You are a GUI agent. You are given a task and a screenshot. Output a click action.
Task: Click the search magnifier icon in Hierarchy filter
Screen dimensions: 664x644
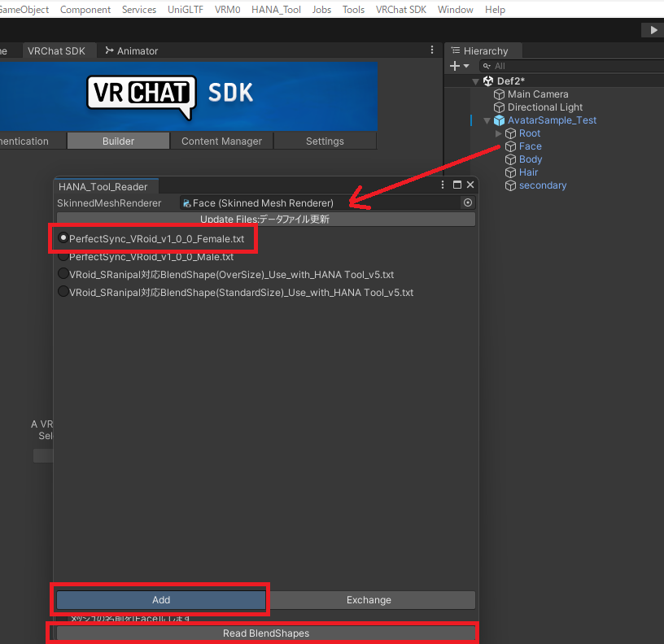[485, 65]
